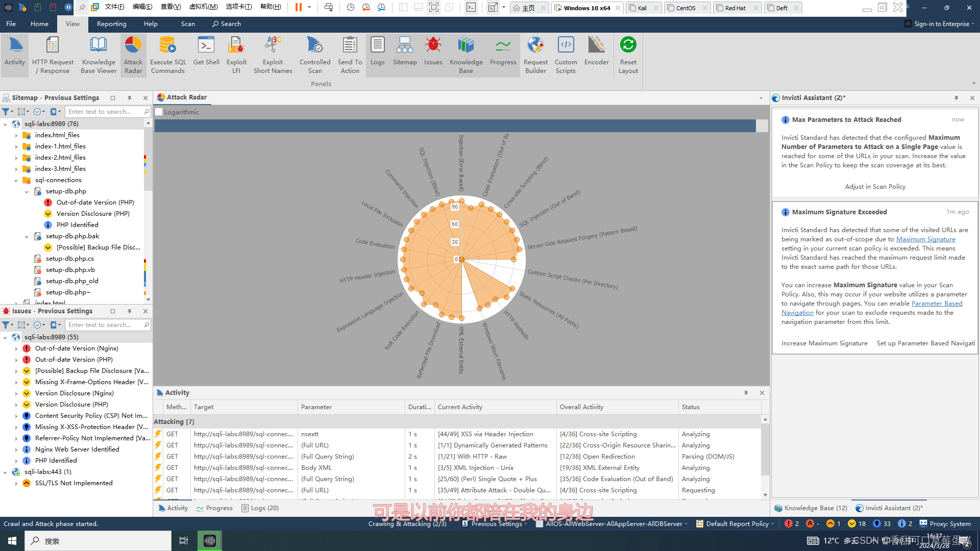The image size is (980, 551).
Task: Open the Maximum Signature hyperlink
Action: point(925,239)
